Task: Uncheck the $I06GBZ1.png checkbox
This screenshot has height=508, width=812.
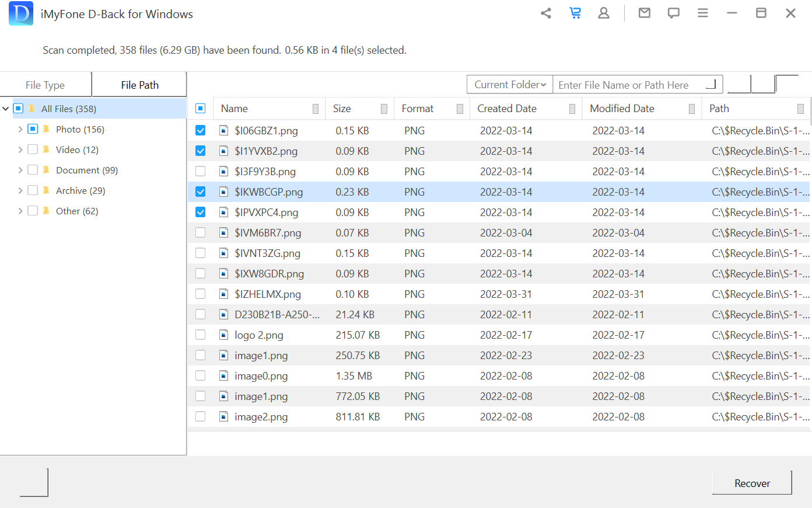Action: tap(200, 130)
